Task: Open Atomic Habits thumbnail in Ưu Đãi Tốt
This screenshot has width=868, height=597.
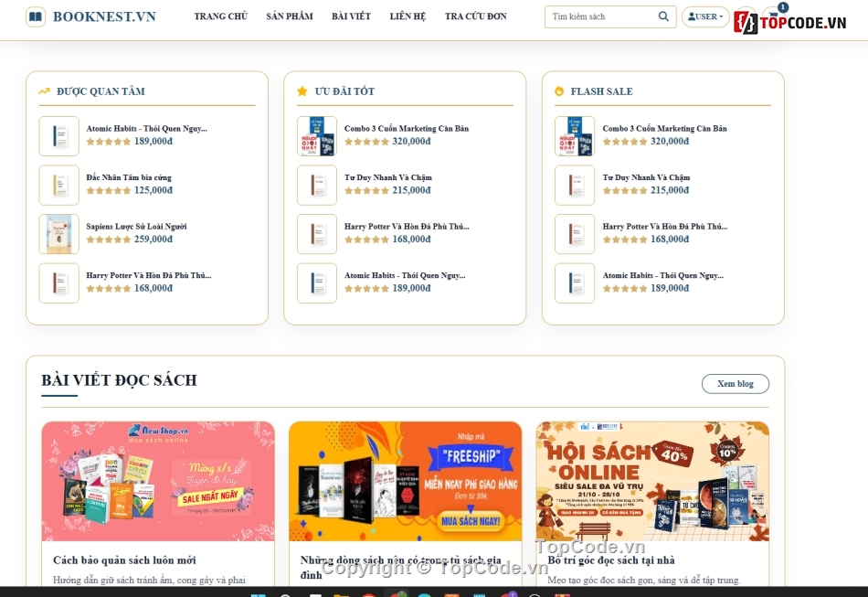Action: [x=317, y=283]
